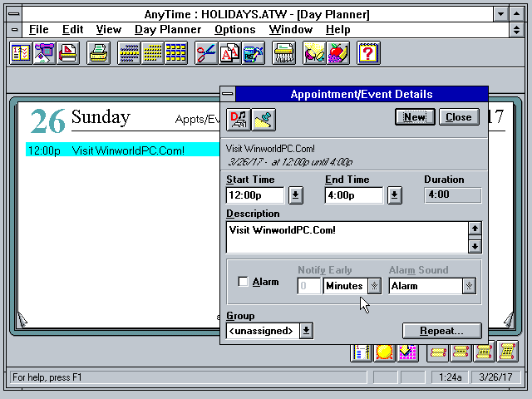Open the Options menu
The width and height of the screenshot is (532, 399).
(x=234, y=30)
